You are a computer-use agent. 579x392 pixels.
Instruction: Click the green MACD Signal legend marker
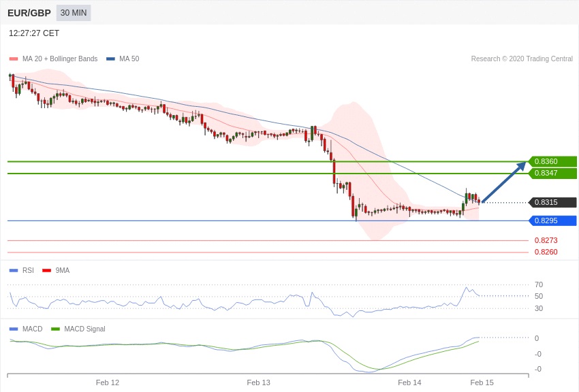(x=55, y=329)
